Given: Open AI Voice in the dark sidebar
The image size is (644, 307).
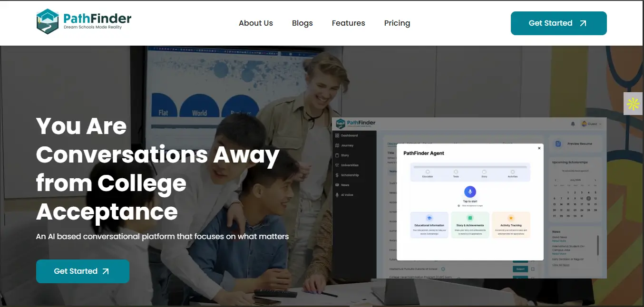Looking at the screenshot, I should tap(347, 195).
